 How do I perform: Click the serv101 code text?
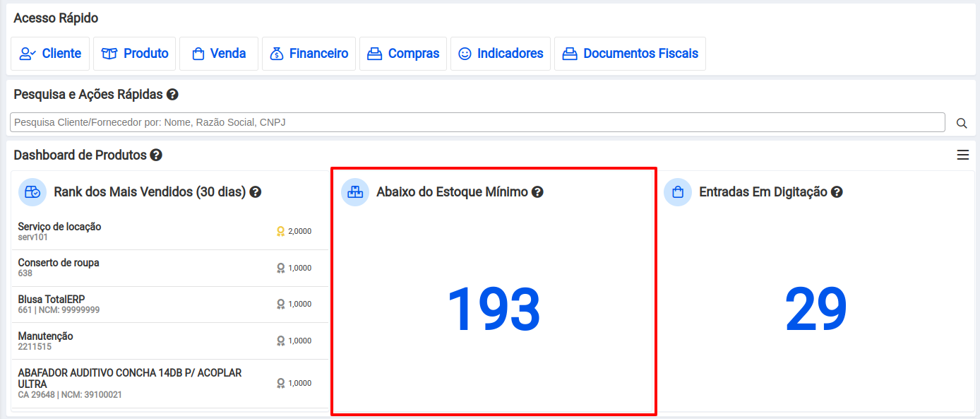point(33,237)
